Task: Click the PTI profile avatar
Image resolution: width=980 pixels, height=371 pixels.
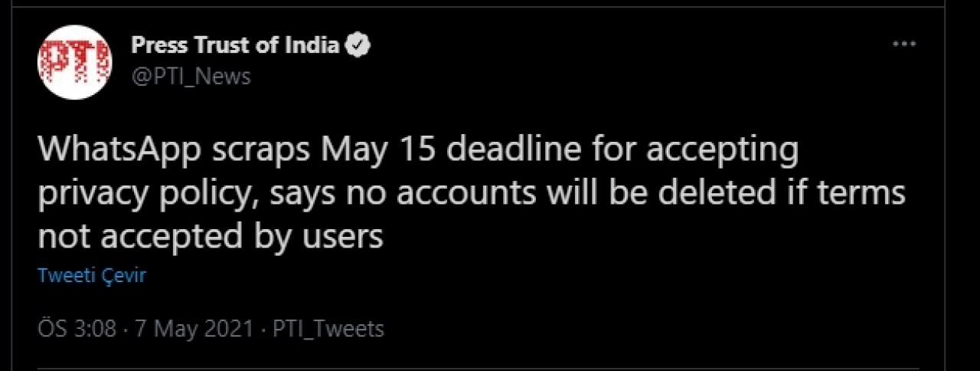Action: (x=75, y=62)
